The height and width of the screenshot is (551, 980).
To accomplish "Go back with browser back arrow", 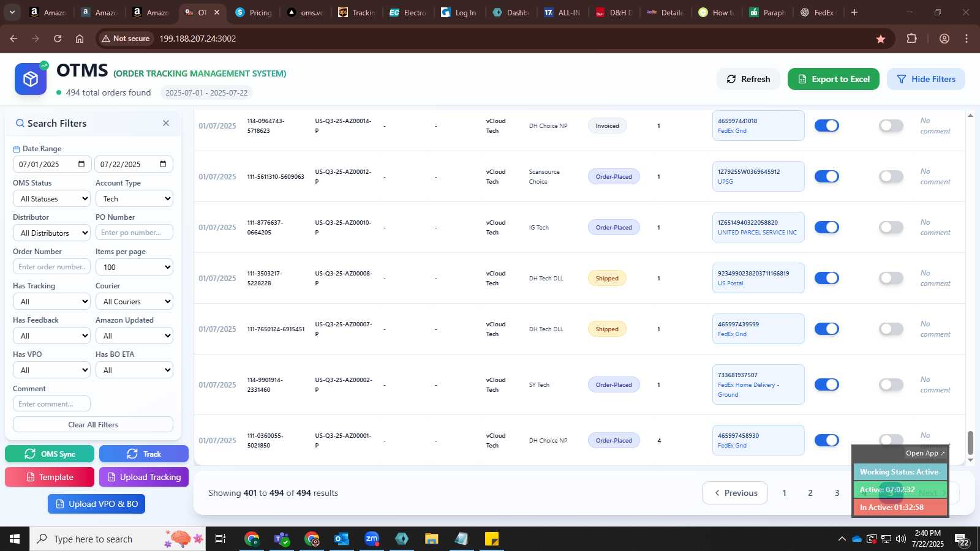I will (x=13, y=39).
